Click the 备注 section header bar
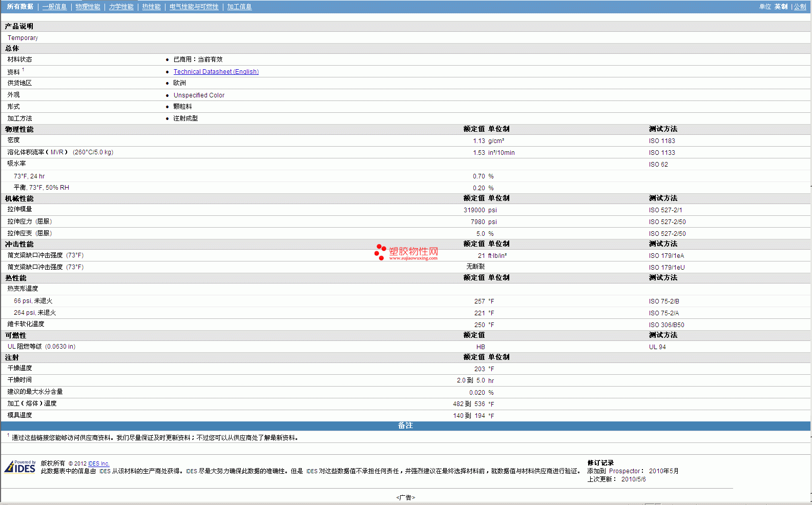 click(405, 426)
